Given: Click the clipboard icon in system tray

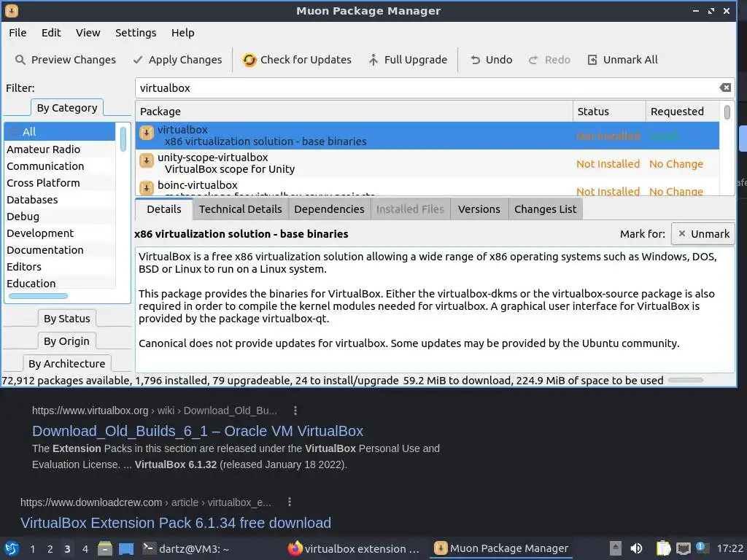Looking at the screenshot, I should coord(663,548).
